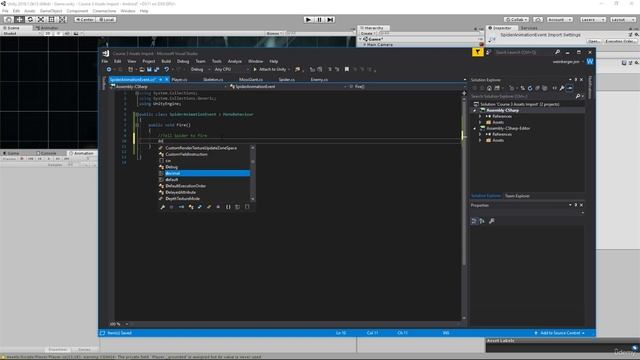Select Unity's Move tool
The width and height of the screenshot is (640, 360).
pyautogui.click(x=19, y=19)
